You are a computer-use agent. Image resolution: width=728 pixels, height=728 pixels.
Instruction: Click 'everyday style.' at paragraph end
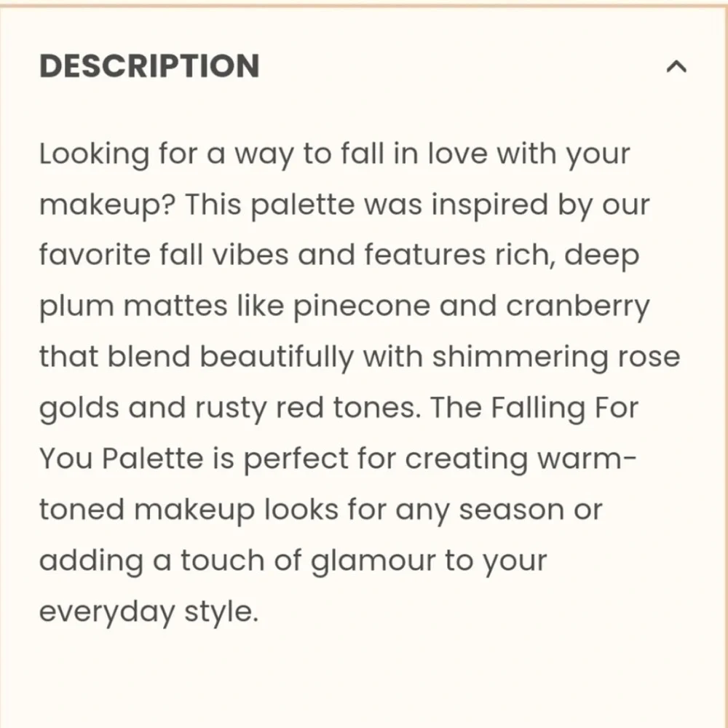[x=149, y=612]
